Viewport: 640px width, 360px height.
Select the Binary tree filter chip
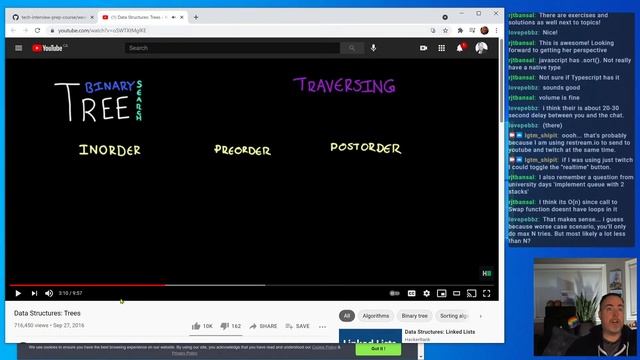(x=414, y=316)
